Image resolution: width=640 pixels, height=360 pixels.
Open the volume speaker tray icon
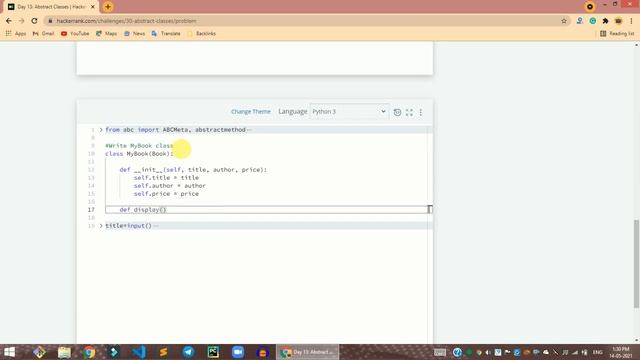(488, 352)
